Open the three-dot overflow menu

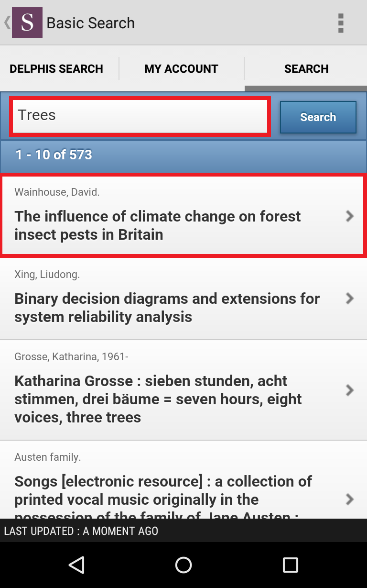click(340, 23)
